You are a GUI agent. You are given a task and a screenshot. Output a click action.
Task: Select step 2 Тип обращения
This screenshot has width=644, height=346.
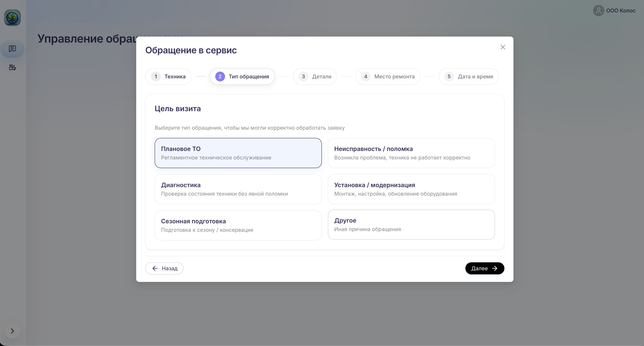pos(242,77)
